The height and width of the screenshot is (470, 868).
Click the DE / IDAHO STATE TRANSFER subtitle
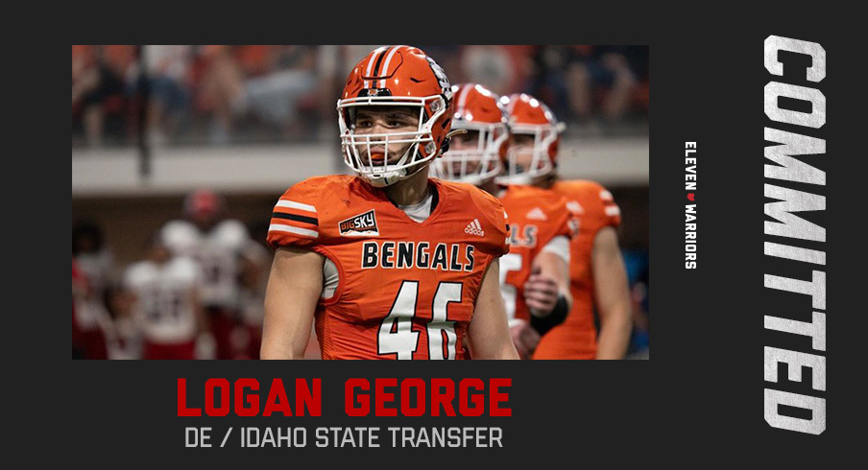coord(344,438)
